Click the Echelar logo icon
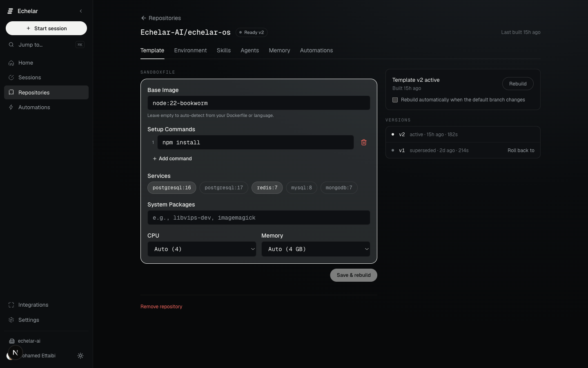588x368 pixels. pos(11,11)
